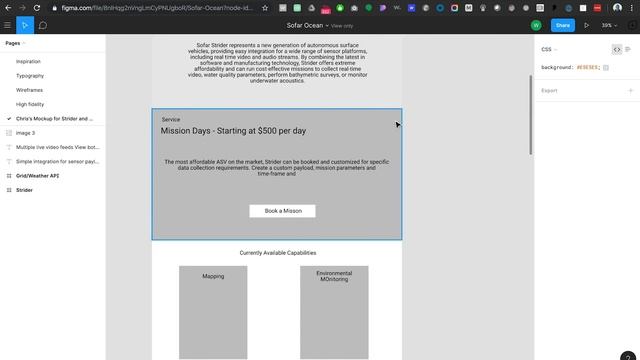The width and height of the screenshot is (640, 360).
Task: Open the 39% zoom dropdown
Action: pos(609,25)
